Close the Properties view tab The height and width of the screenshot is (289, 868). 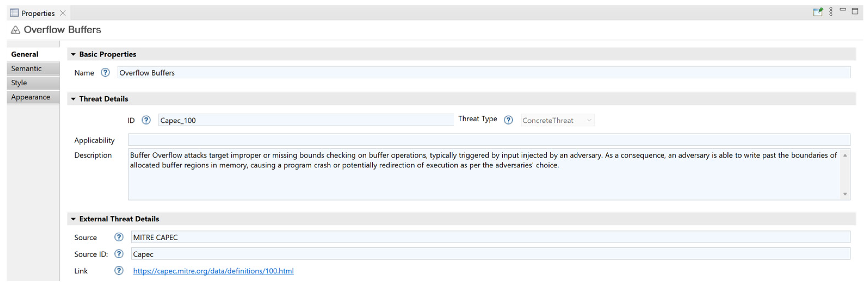click(63, 13)
